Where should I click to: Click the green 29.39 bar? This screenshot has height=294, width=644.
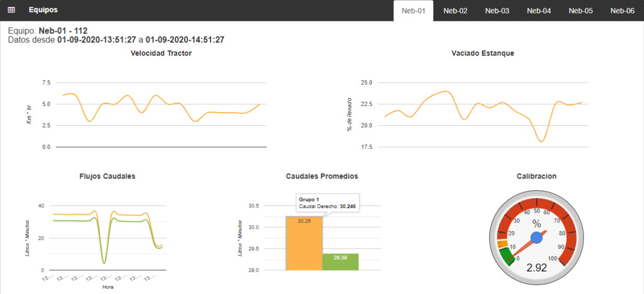coord(340,262)
